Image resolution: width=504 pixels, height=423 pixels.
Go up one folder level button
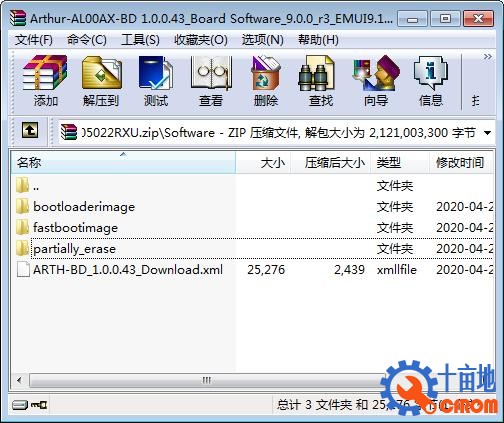pyautogui.click(x=30, y=130)
